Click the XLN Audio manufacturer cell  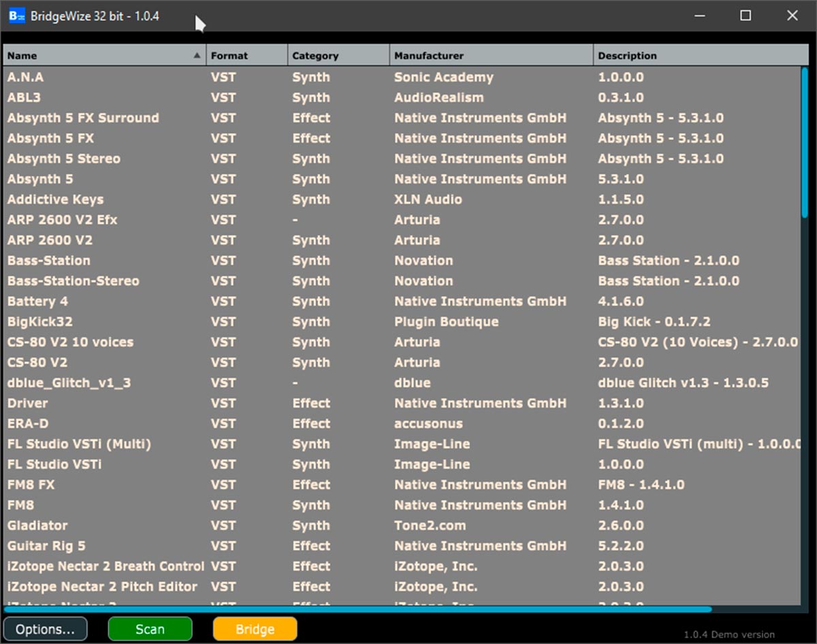[428, 199]
